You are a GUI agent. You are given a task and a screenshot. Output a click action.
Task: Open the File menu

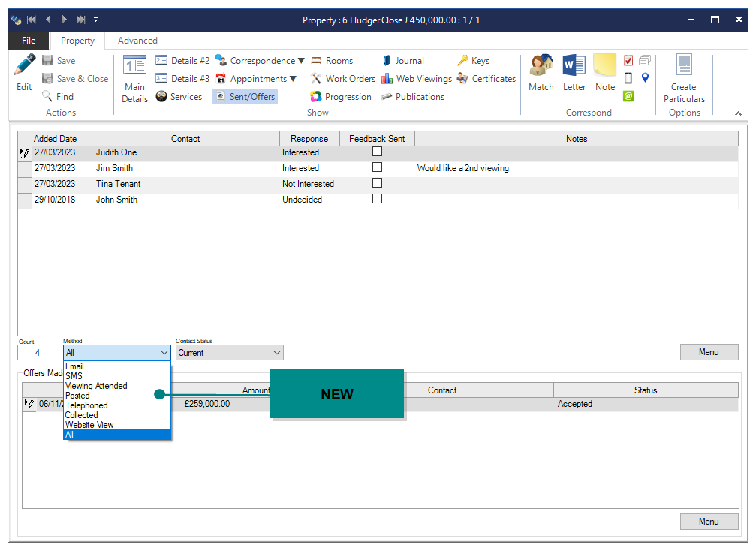[x=29, y=41]
